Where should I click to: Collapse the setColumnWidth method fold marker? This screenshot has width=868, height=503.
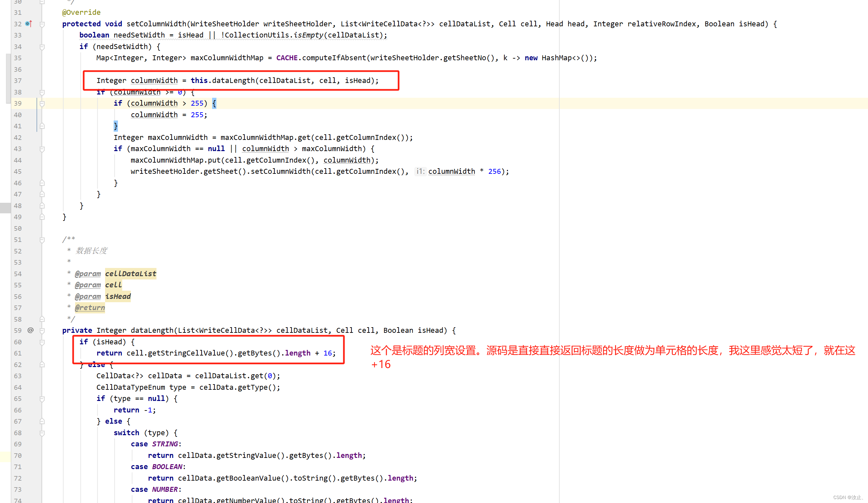click(x=42, y=24)
